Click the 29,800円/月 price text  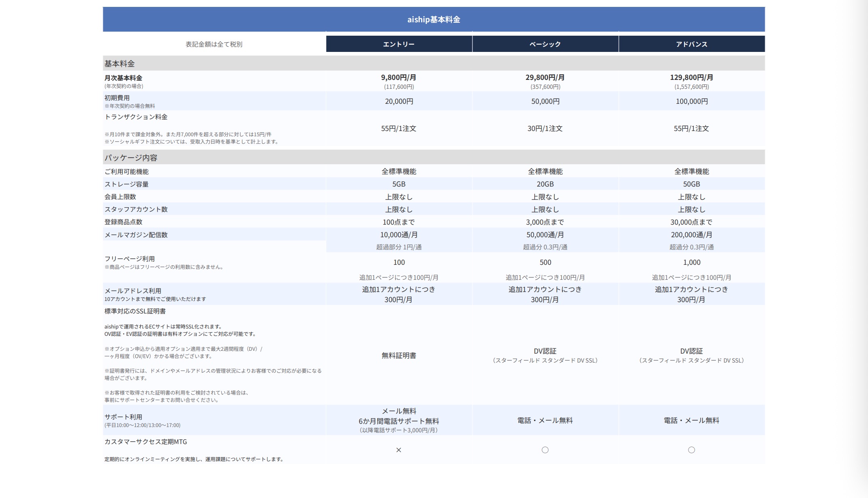(545, 77)
